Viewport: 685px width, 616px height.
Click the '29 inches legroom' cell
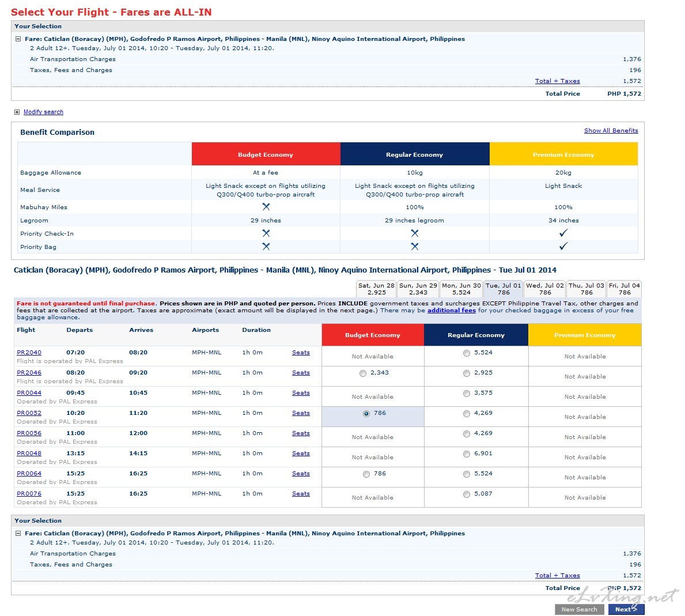414,221
